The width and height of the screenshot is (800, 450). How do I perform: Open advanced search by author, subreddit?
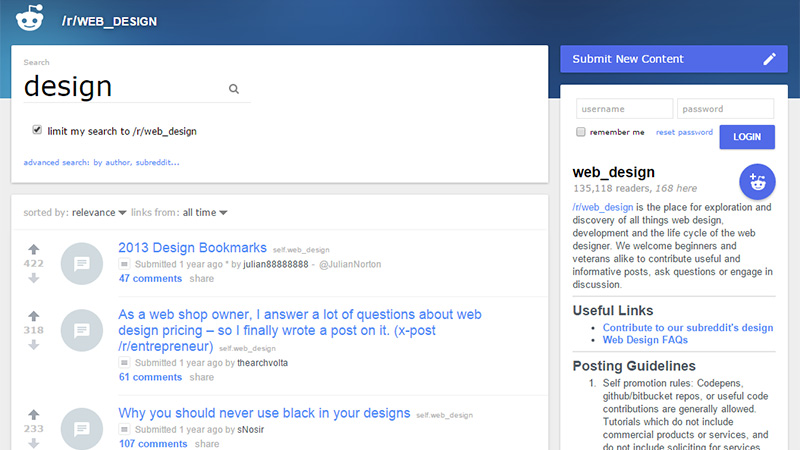coord(102,162)
